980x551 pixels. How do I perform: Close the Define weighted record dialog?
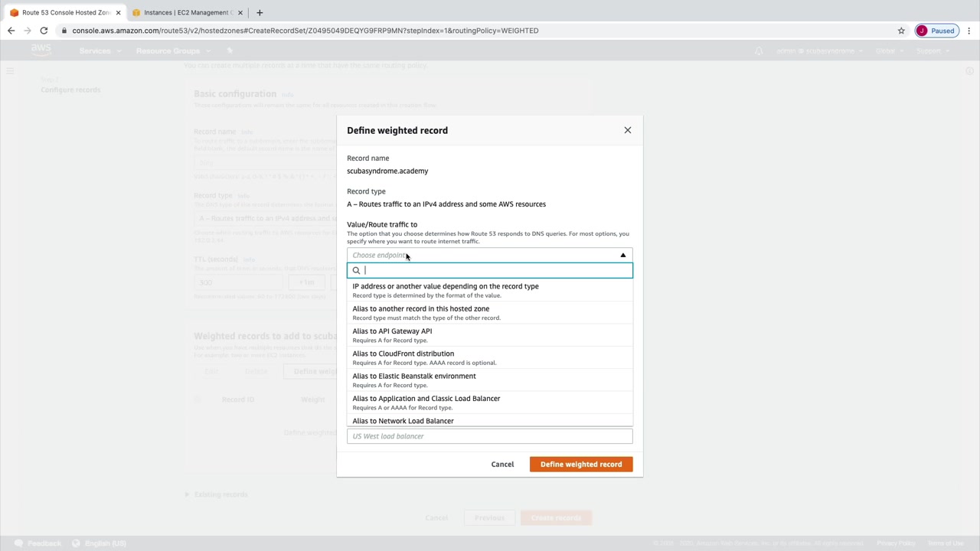coord(628,130)
